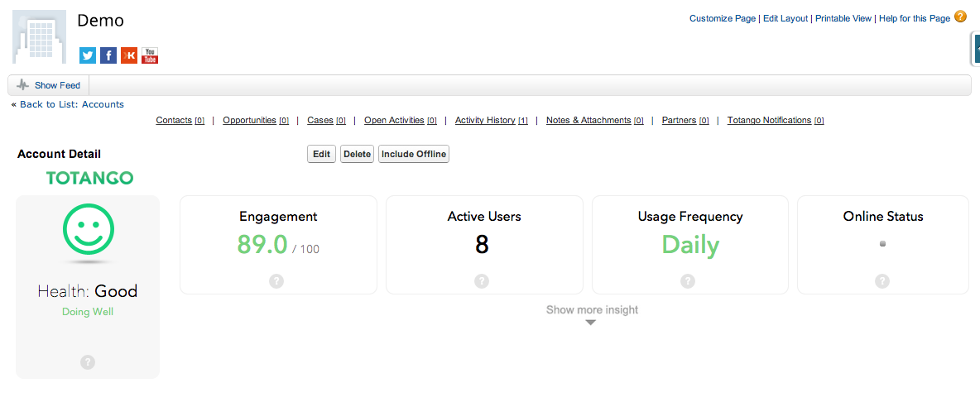Click the Online Status card title

883,217
